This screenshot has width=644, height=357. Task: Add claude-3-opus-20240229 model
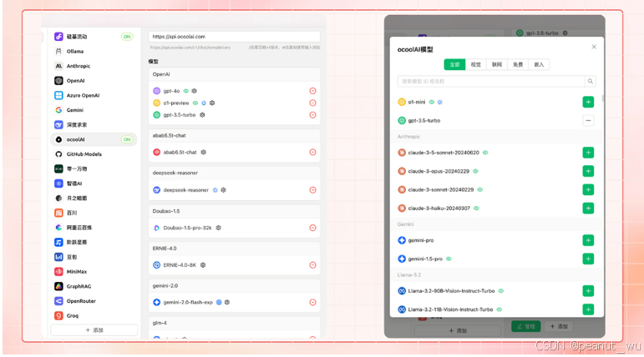tap(588, 171)
